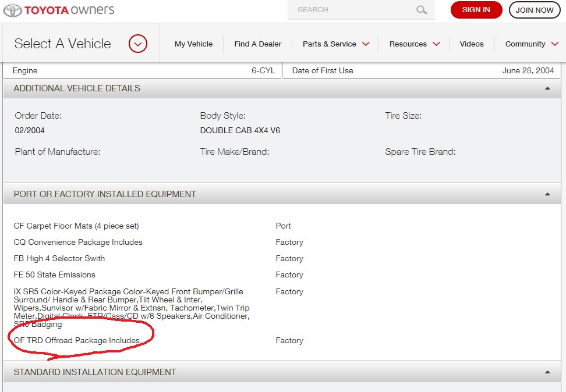The height and width of the screenshot is (392, 566).
Task: Select the CF Carpet Floor Mats row
Action: [76, 226]
